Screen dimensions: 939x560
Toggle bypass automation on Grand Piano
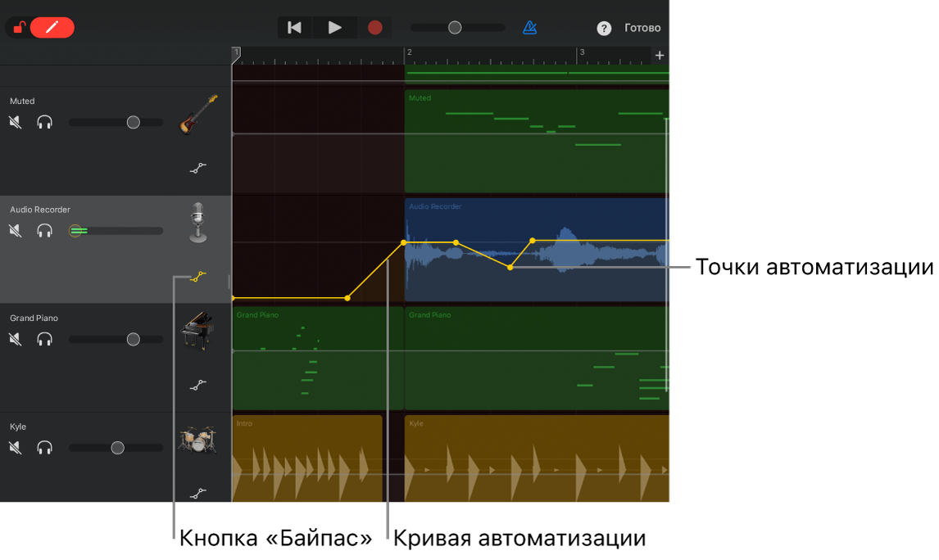[x=198, y=385]
